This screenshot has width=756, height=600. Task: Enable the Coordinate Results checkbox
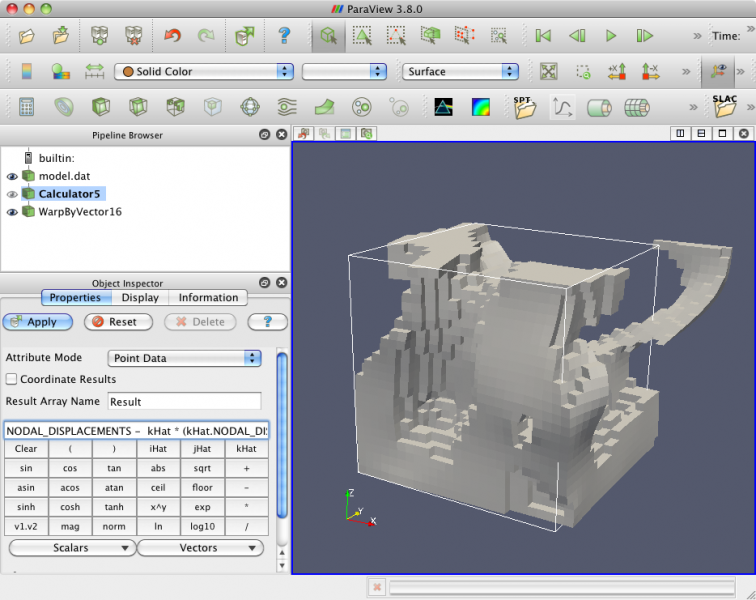pyautogui.click(x=12, y=379)
